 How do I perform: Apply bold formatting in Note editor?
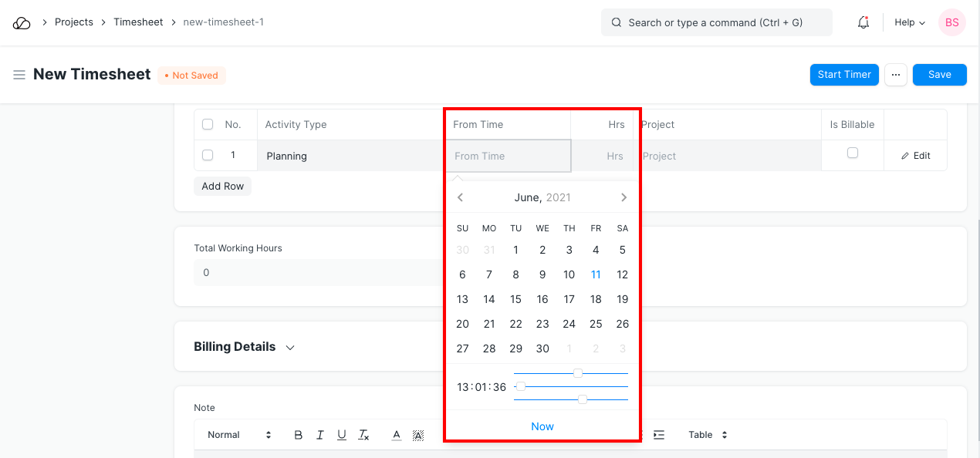(x=299, y=435)
